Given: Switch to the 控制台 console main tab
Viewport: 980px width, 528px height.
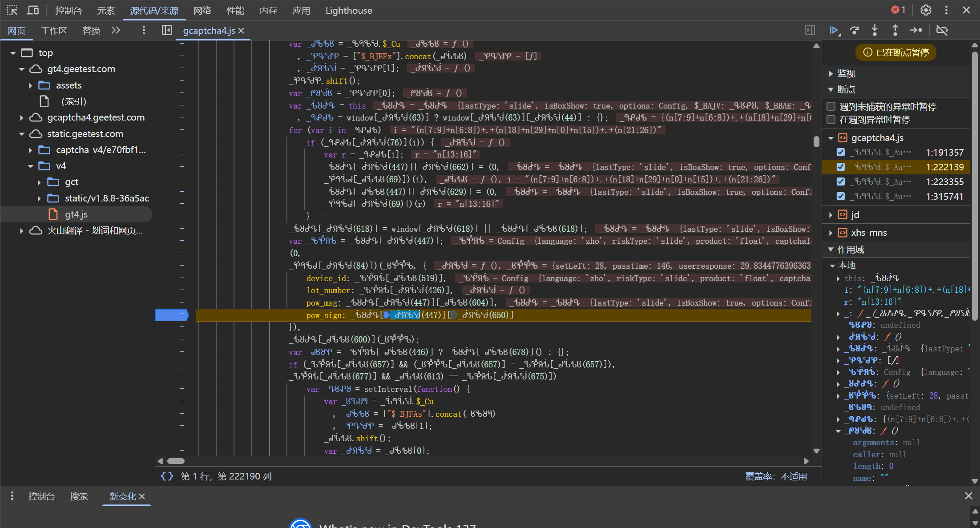Looking at the screenshot, I should tap(69, 10).
